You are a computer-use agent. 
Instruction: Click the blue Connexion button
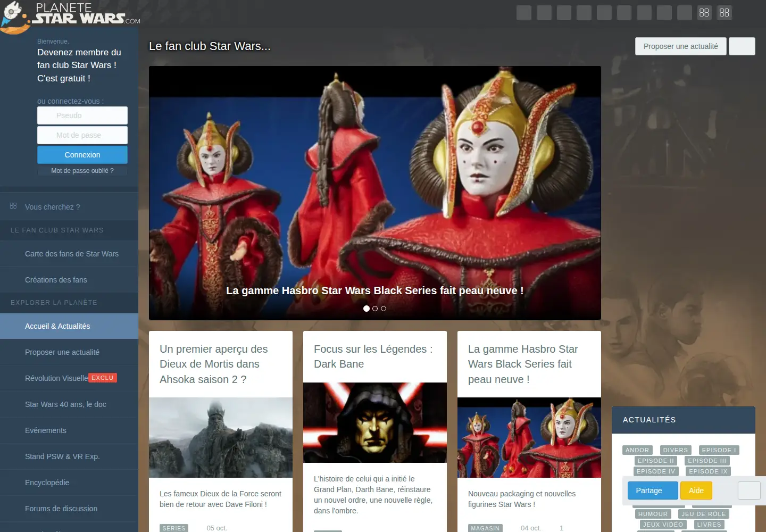tap(82, 155)
